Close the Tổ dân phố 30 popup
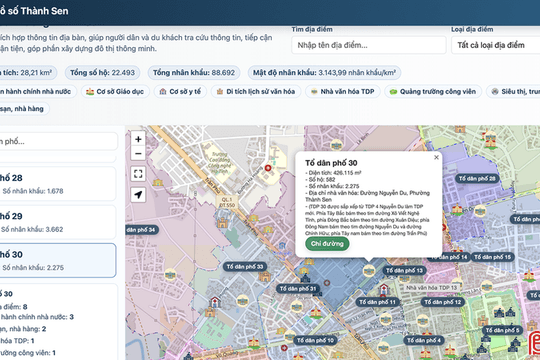Image resolution: width=540 pixels, height=360 pixels. pyautogui.click(x=436, y=157)
